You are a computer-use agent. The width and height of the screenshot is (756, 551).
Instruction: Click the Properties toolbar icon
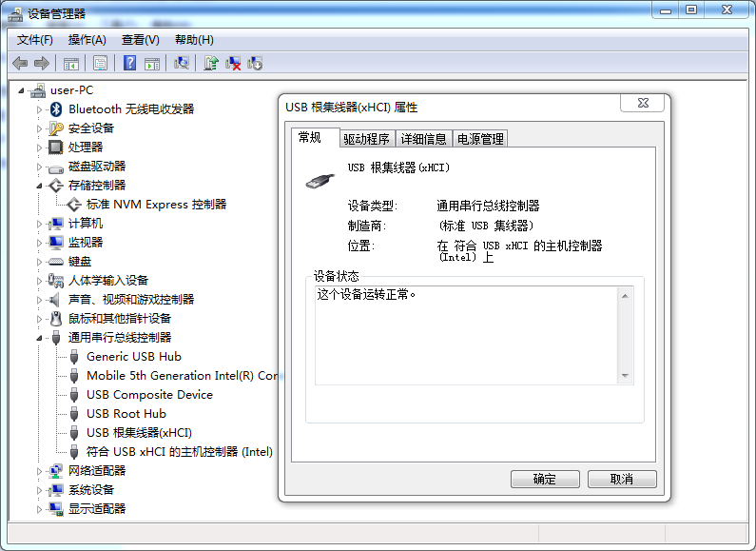100,63
